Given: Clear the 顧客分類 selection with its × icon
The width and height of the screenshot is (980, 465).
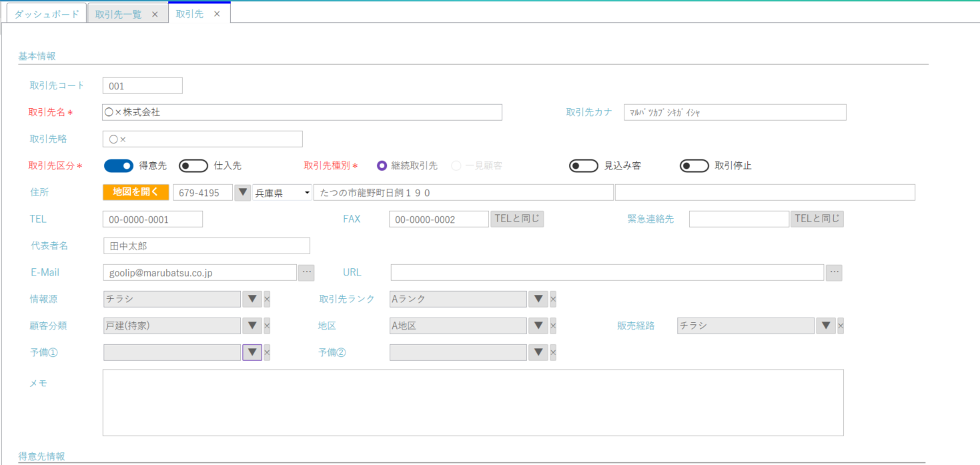Looking at the screenshot, I should click(267, 326).
